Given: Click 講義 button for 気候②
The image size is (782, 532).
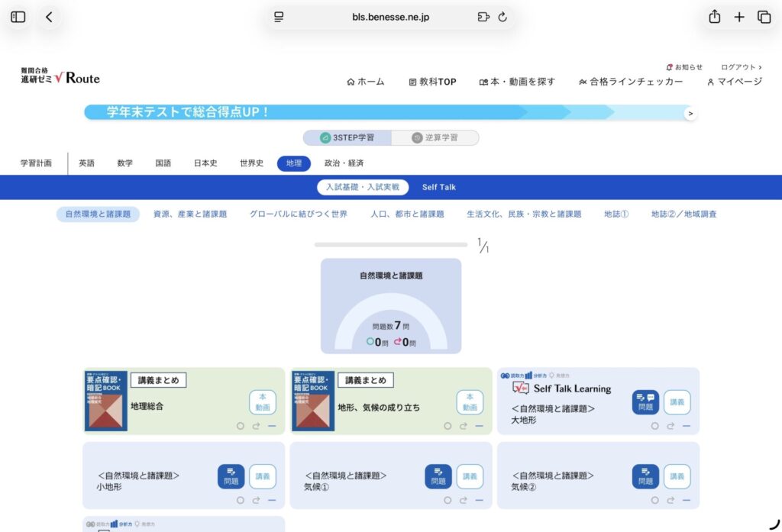Looking at the screenshot, I should (x=677, y=476).
